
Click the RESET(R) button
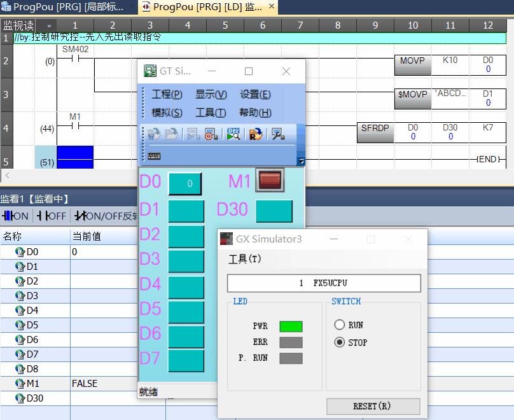372,406
